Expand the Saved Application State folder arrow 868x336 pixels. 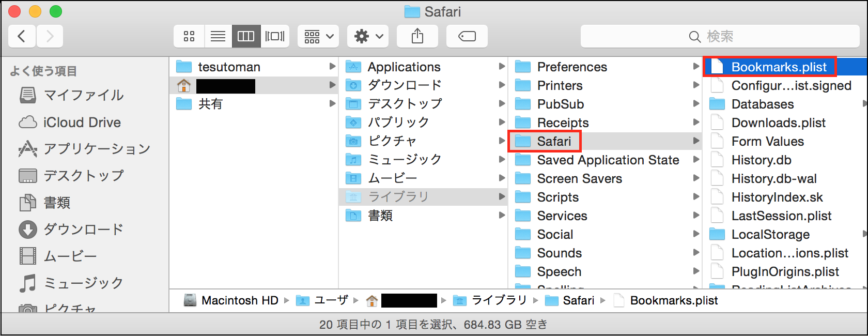696,159
